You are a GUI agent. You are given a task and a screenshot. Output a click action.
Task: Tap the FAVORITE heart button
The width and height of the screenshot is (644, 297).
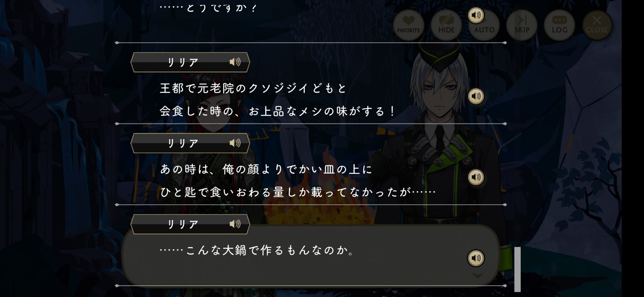(x=409, y=25)
